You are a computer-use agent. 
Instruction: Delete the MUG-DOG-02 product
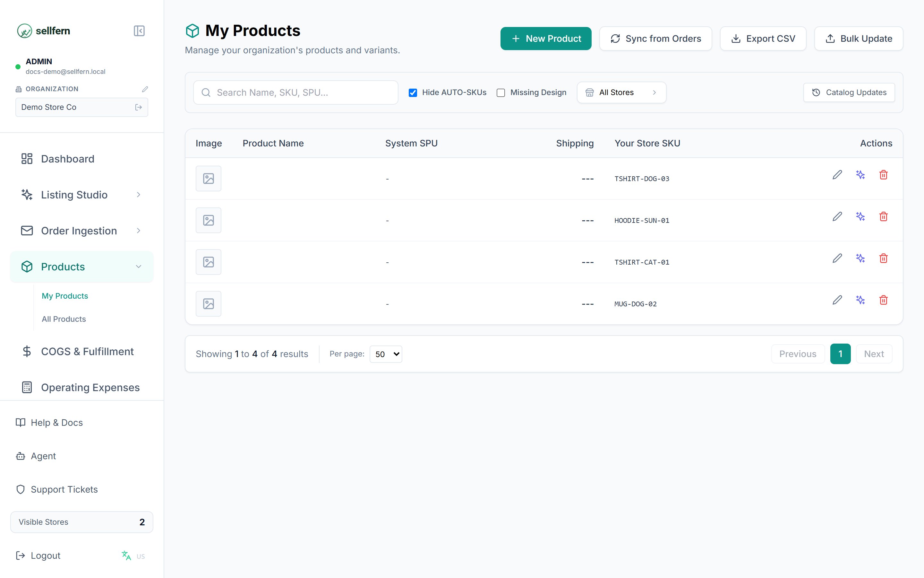tap(883, 300)
